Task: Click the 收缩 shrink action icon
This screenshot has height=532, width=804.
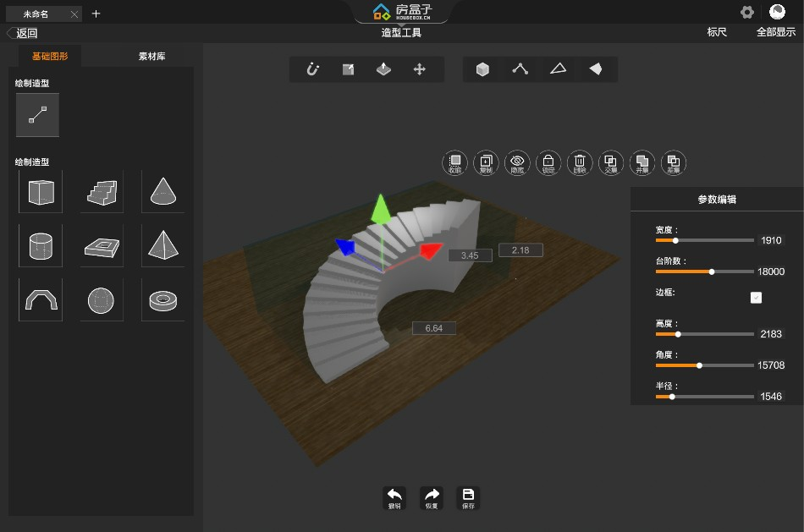Action: tap(454, 163)
